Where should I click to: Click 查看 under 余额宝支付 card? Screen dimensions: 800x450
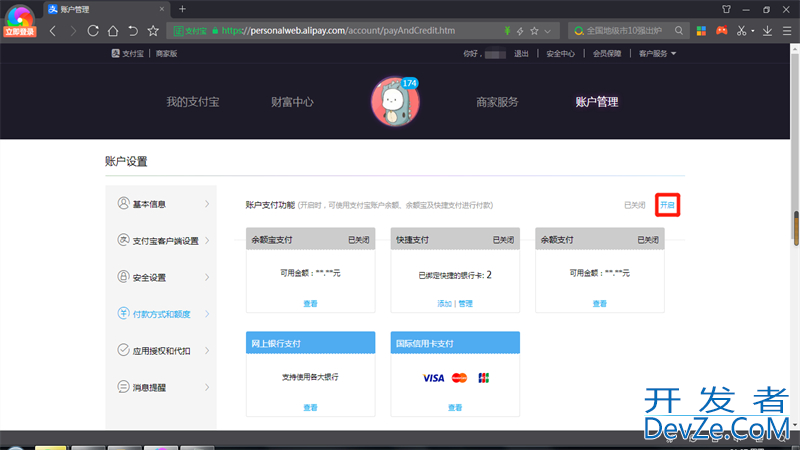click(x=310, y=304)
